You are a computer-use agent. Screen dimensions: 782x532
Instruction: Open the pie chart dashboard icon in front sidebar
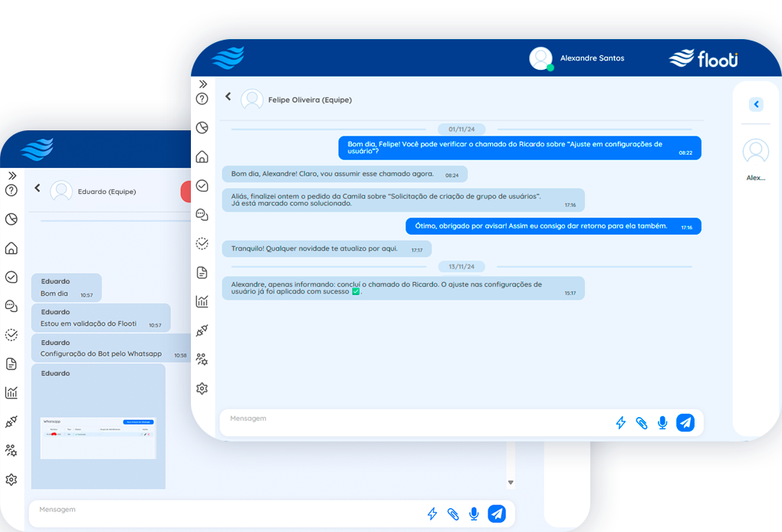tap(202, 128)
